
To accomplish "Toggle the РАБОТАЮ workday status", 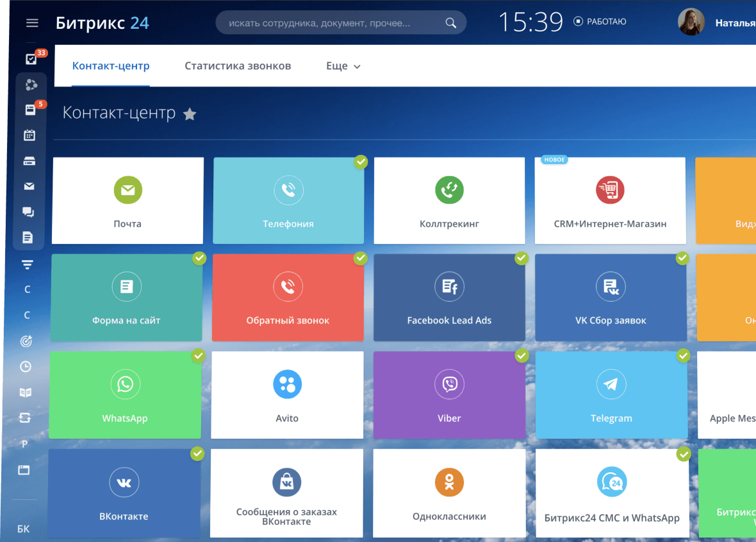I will [600, 22].
